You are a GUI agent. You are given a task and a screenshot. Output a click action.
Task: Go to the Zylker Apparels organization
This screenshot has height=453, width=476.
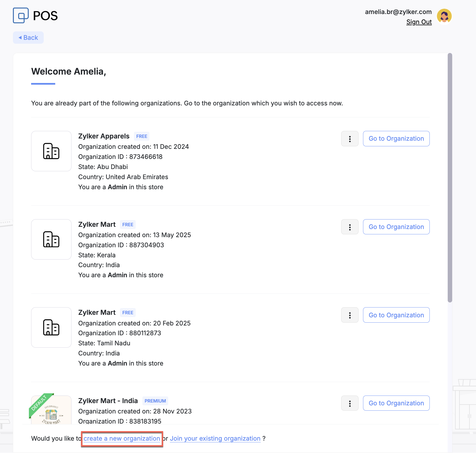(x=396, y=139)
